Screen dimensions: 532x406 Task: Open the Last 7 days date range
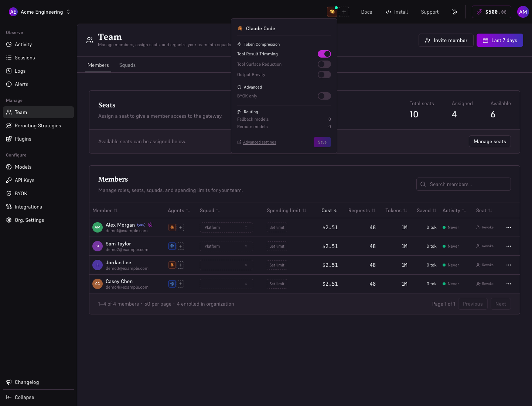(500, 40)
